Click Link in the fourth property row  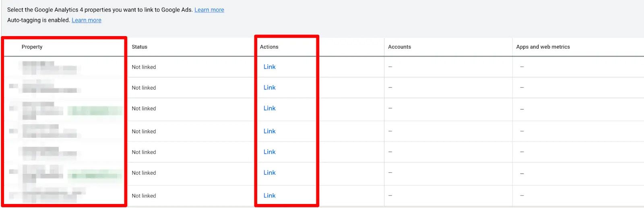tap(270, 131)
